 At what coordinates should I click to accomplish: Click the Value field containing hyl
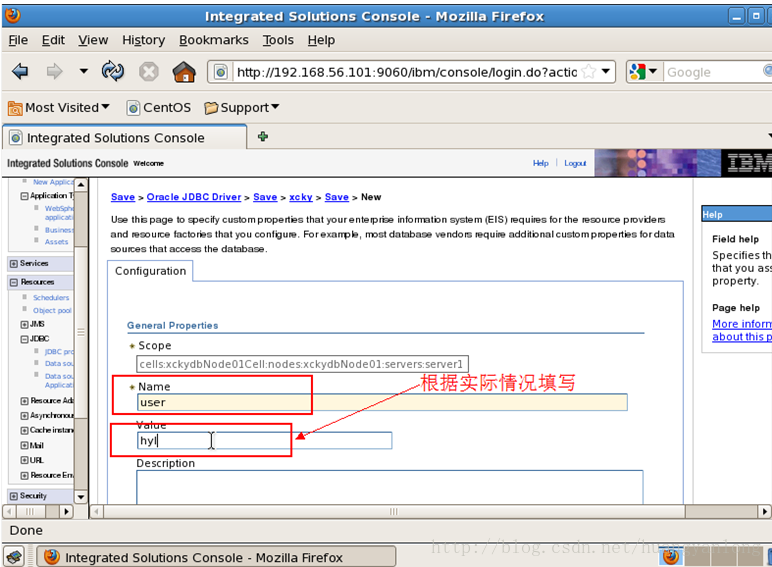pos(264,440)
